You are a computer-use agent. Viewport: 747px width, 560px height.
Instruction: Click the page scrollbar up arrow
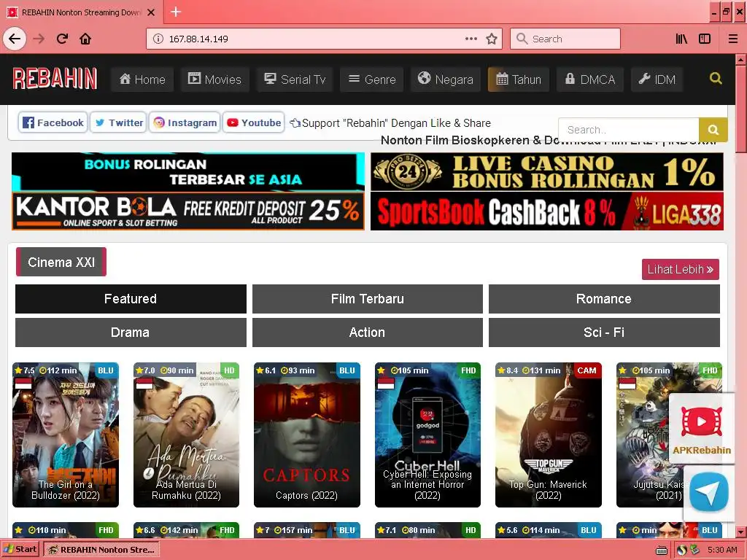coord(741,60)
